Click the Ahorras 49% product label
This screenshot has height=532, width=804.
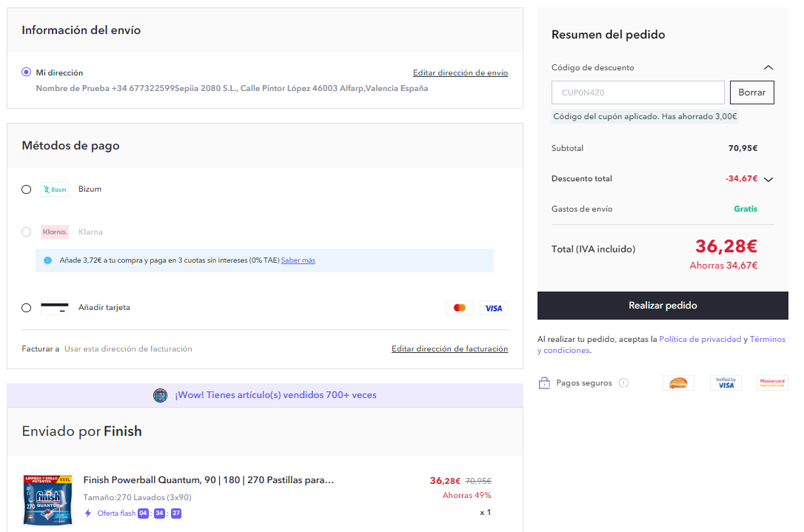pos(466,495)
